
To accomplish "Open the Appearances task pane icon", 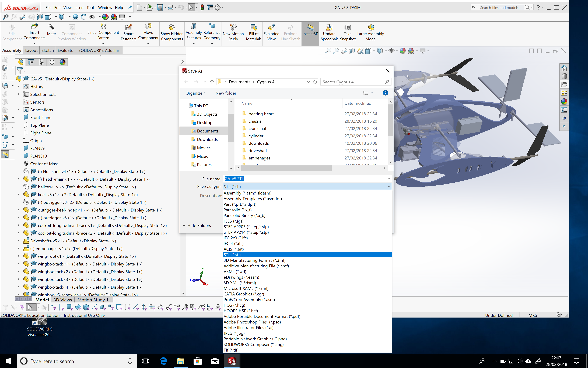I will click(x=564, y=101).
